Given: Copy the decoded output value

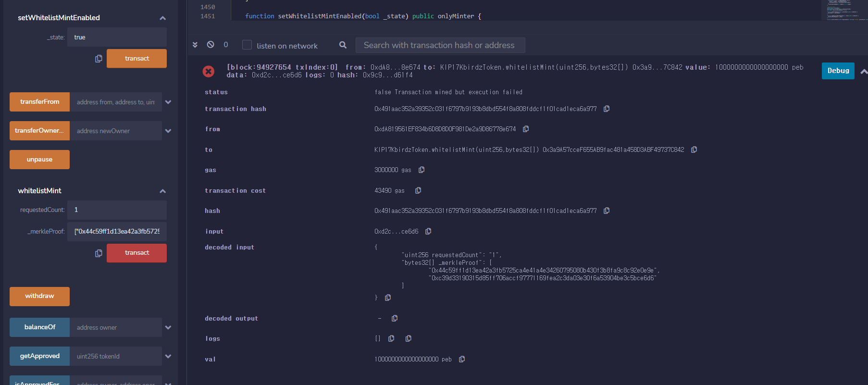Looking at the screenshot, I should 395,318.
